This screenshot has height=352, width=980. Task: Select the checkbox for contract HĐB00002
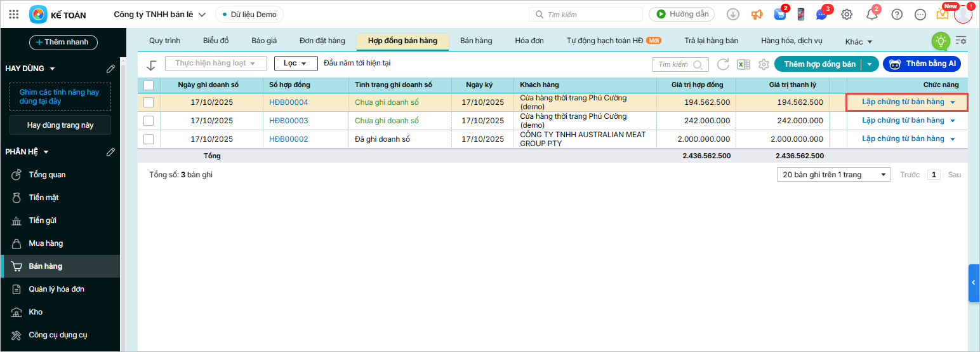pos(149,139)
